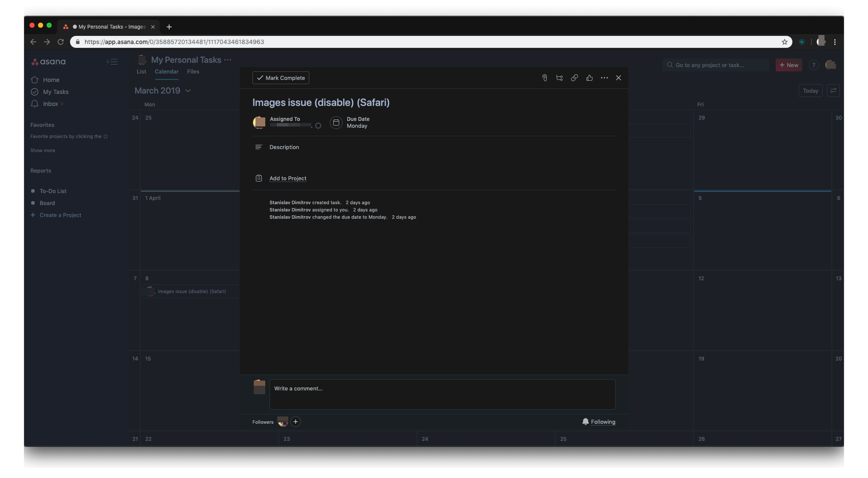The width and height of the screenshot is (868, 478).
Task: Click the add follower (+) button
Action: click(x=296, y=422)
